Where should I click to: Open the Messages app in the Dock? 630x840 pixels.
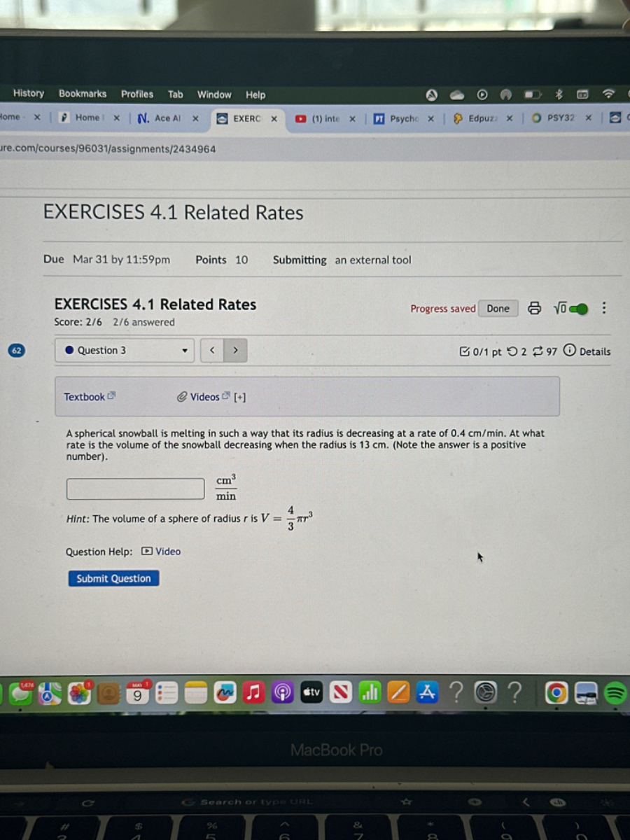pyautogui.click(x=20, y=693)
